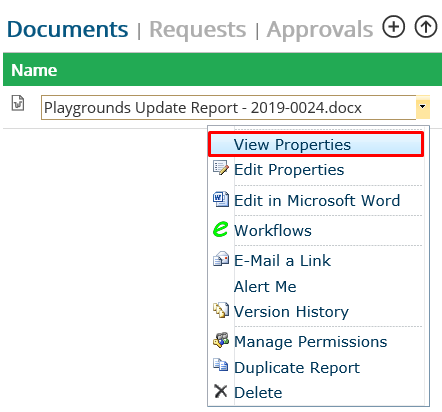This screenshot has height=412, width=442.
Task: Click the Delete X icon
Action: pos(220,391)
